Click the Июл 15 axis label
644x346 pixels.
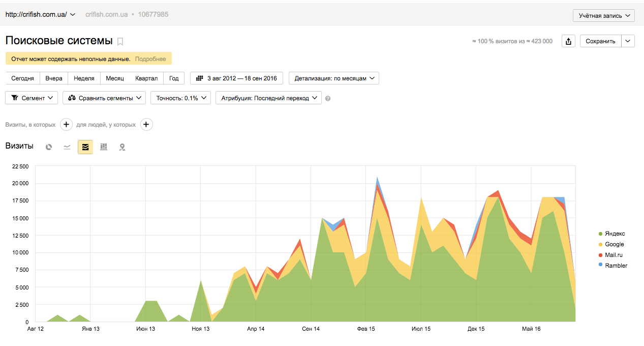point(421,329)
